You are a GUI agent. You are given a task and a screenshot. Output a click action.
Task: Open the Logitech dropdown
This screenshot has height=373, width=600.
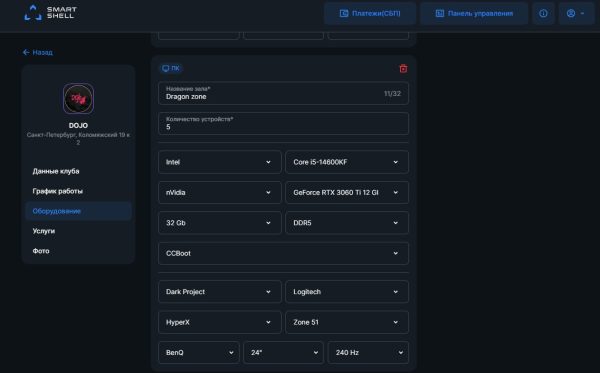[x=347, y=292]
